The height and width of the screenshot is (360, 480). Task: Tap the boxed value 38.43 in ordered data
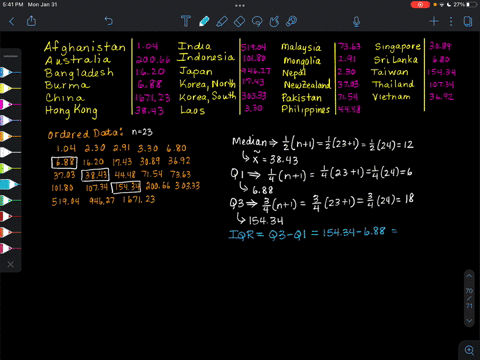tap(95, 175)
